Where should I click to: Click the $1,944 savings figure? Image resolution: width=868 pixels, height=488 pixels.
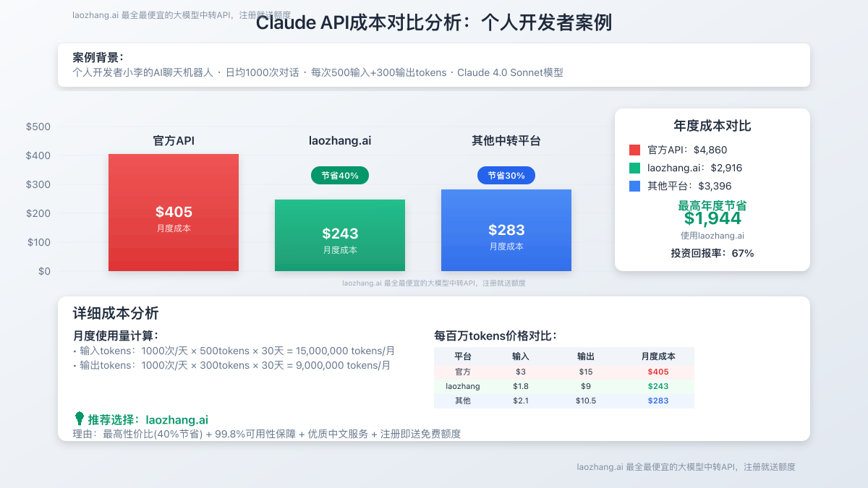pyautogui.click(x=712, y=218)
